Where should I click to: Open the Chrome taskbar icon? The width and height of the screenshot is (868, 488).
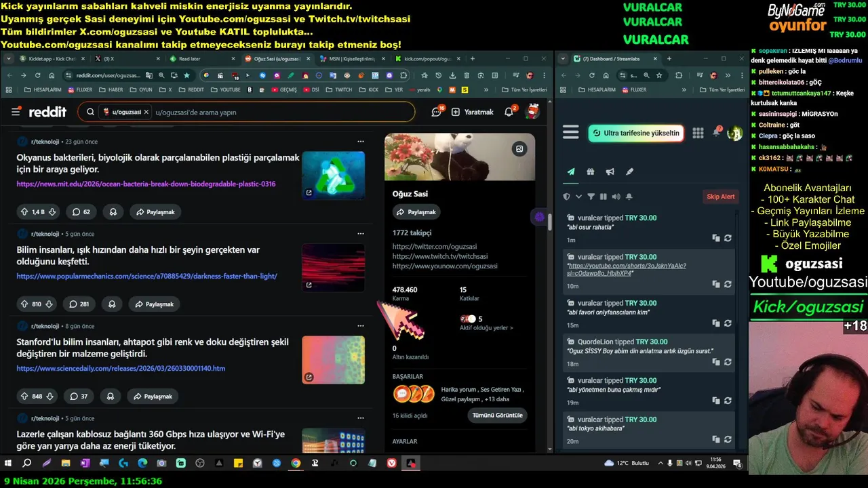point(296,464)
